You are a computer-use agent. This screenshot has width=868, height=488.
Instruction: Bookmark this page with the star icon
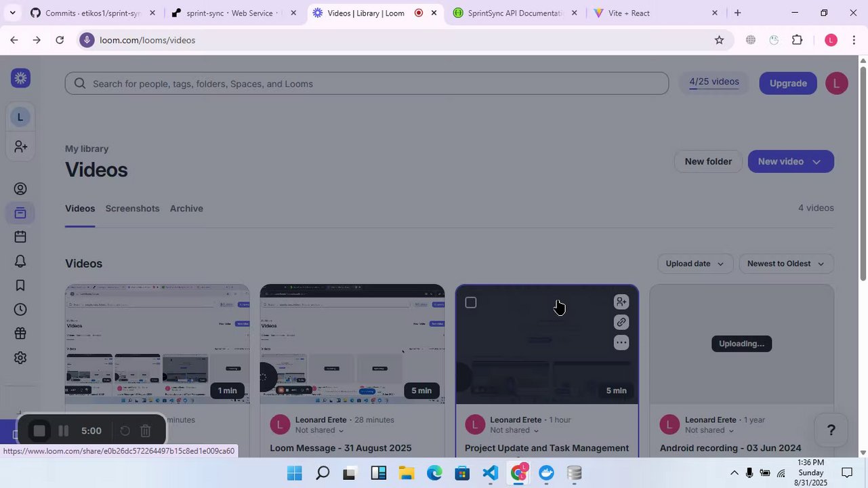click(719, 40)
